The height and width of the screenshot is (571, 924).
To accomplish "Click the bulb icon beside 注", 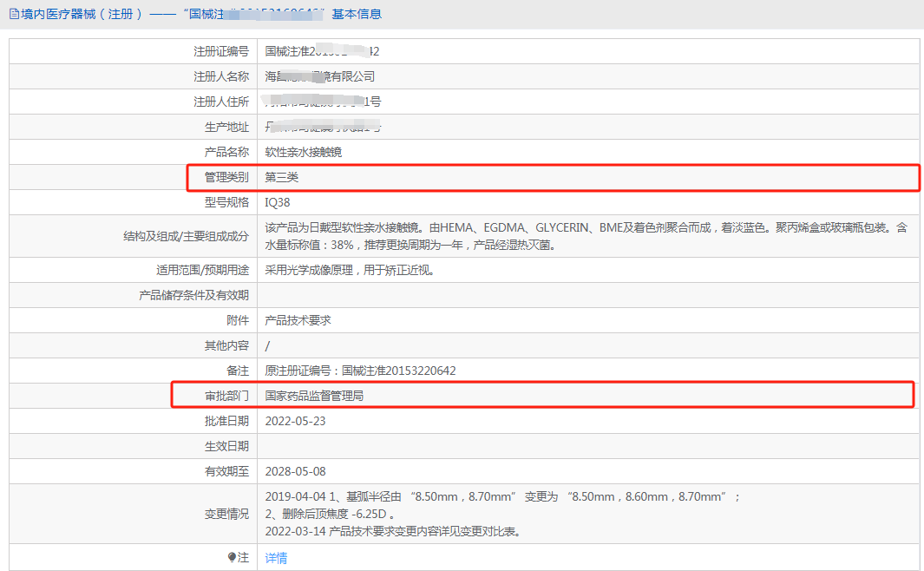I will pos(232,557).
